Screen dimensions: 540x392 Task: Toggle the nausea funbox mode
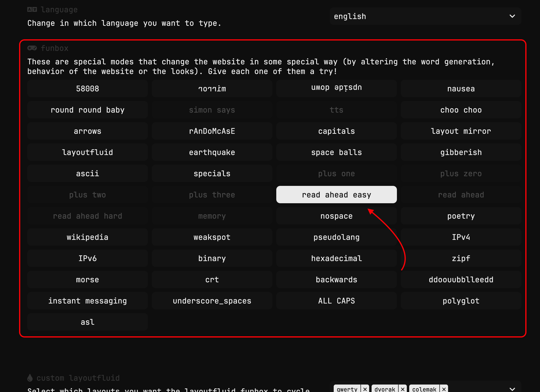point(461,89)
